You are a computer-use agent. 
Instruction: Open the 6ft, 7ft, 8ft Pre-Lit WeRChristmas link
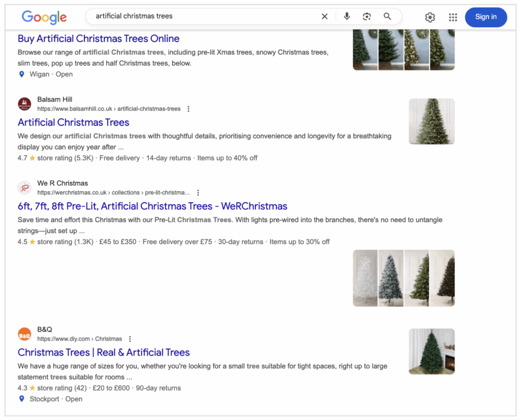point(152,206)
